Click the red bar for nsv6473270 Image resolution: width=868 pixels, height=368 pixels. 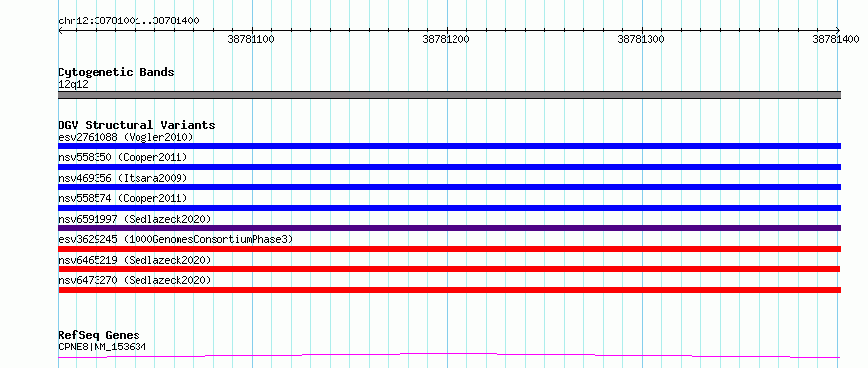[x=450, y=290]
